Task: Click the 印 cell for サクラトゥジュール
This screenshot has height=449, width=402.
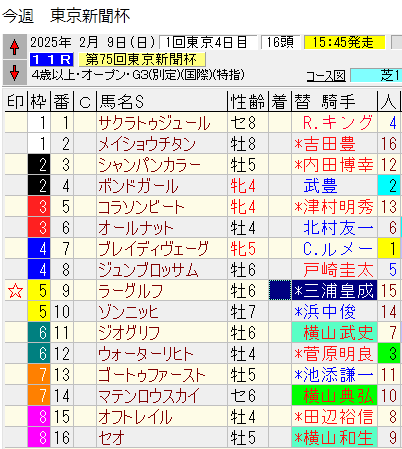Action: [x=16, y=123]
